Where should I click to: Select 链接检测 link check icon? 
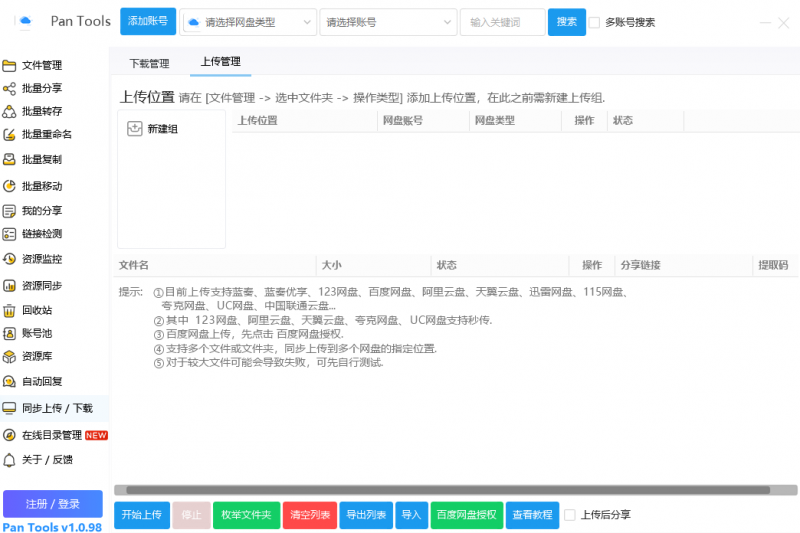pyautogui.click(x=9, y=234)
